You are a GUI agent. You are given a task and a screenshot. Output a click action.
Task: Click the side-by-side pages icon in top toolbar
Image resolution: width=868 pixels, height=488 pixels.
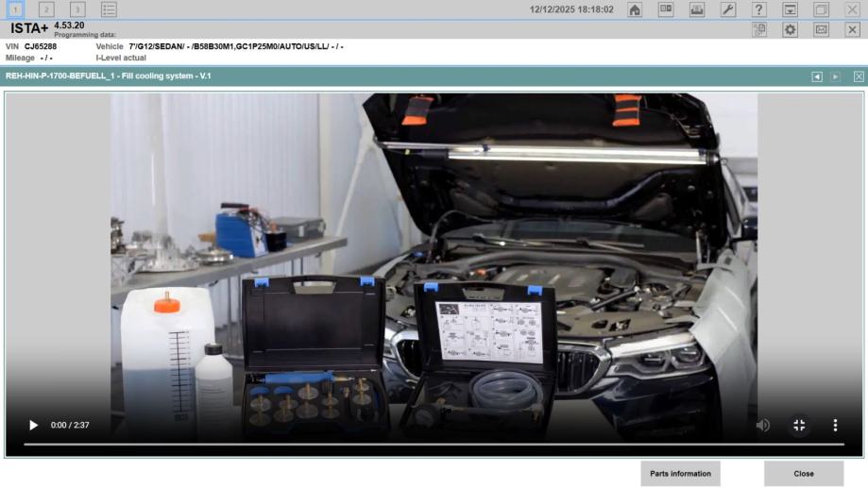[x=666, y=9]
